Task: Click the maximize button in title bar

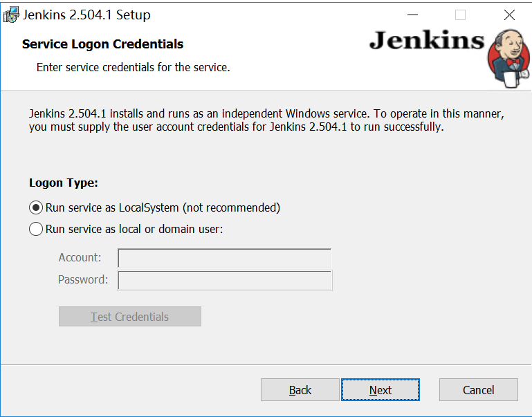Action: (461, 15)
